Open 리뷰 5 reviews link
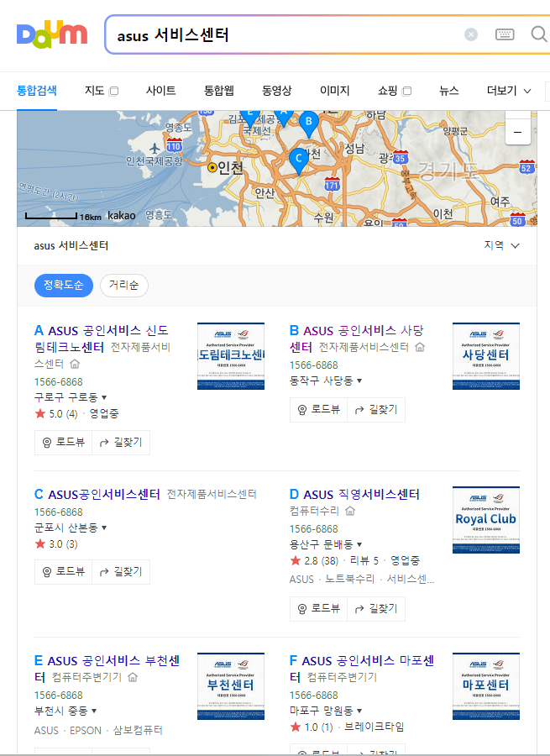The height and width of the screenshot is (756, 550). point(364,561)
